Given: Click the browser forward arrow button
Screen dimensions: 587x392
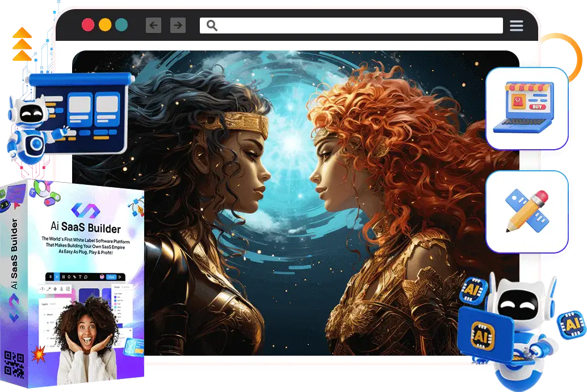Looking at the screenshot, I should 178,25.
